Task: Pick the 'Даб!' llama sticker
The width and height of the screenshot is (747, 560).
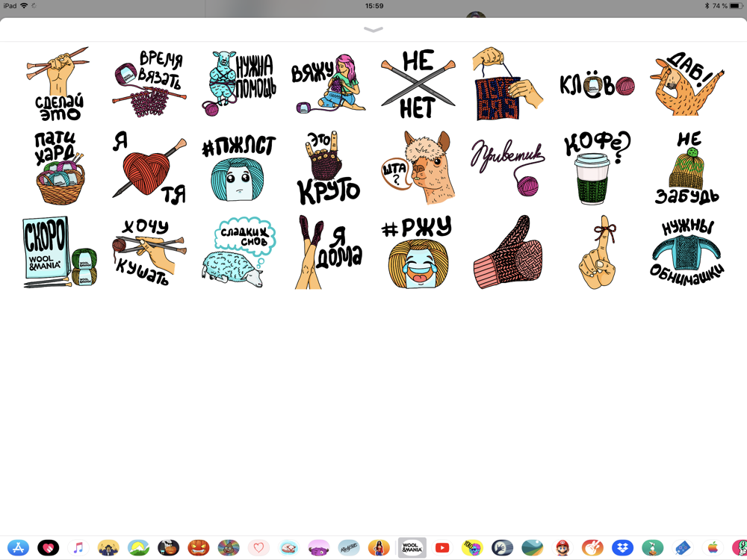Action: [686, 84]
